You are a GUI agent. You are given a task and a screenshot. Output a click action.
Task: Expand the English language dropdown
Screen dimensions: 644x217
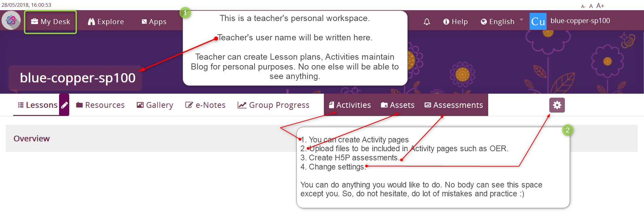[x=502, y=22]
